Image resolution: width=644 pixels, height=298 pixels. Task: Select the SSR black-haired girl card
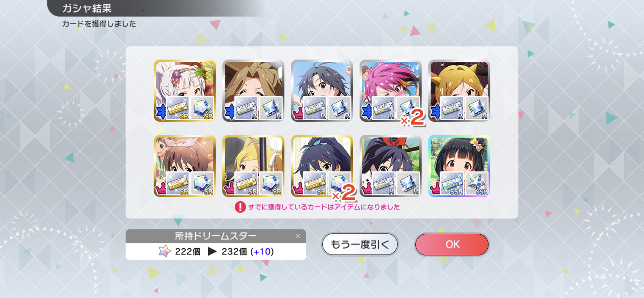[459, 166]
